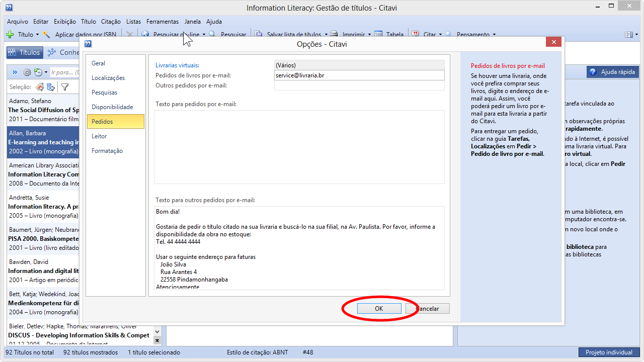Click the double-chevron expand icon in navigation bar

pyautogui.click(x=15, y=72)
